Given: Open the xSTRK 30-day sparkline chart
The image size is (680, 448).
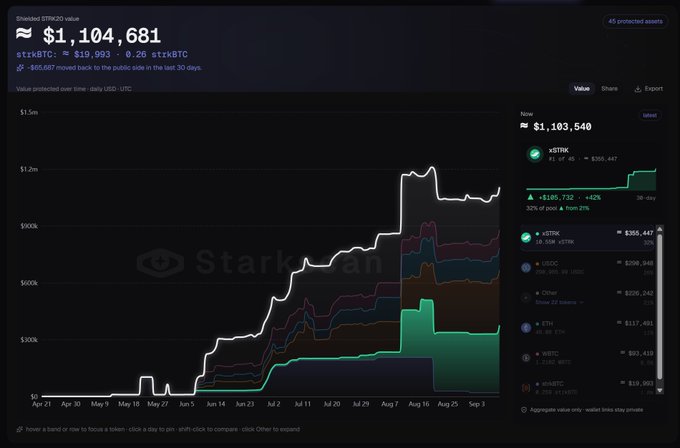Looking at the screenshot, I should point(591,180).
